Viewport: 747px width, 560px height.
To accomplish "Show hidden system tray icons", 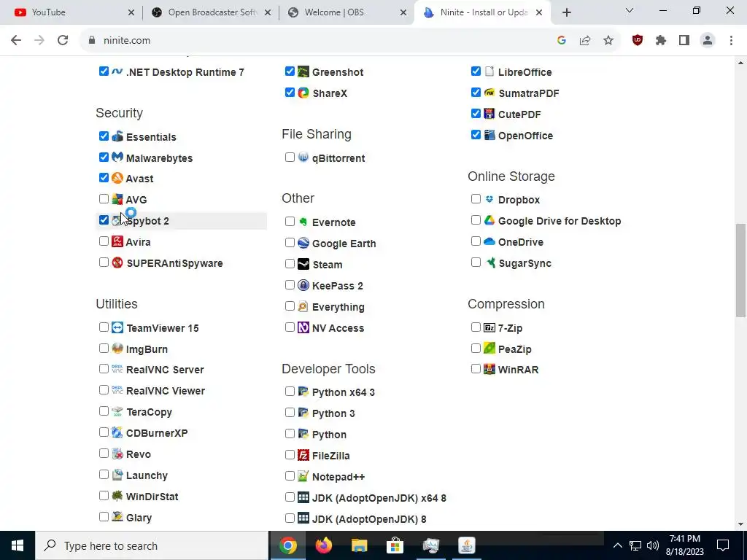I will coord(617,545).
